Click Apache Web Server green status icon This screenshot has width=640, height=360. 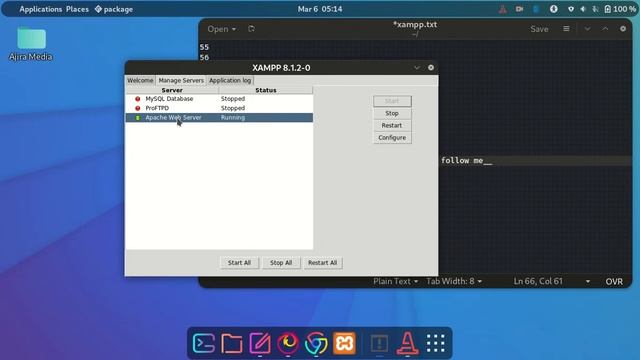pyautogui.click(x=138, y=118)
